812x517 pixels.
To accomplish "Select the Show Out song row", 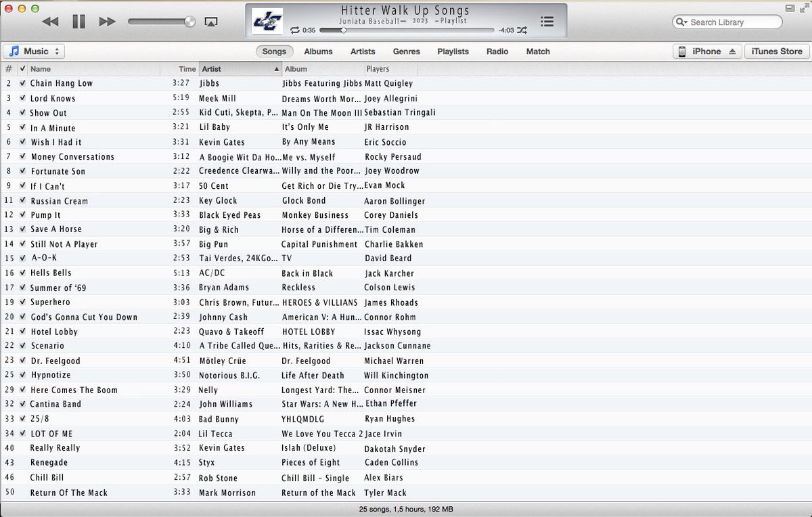I will click(x=406, y=112).
